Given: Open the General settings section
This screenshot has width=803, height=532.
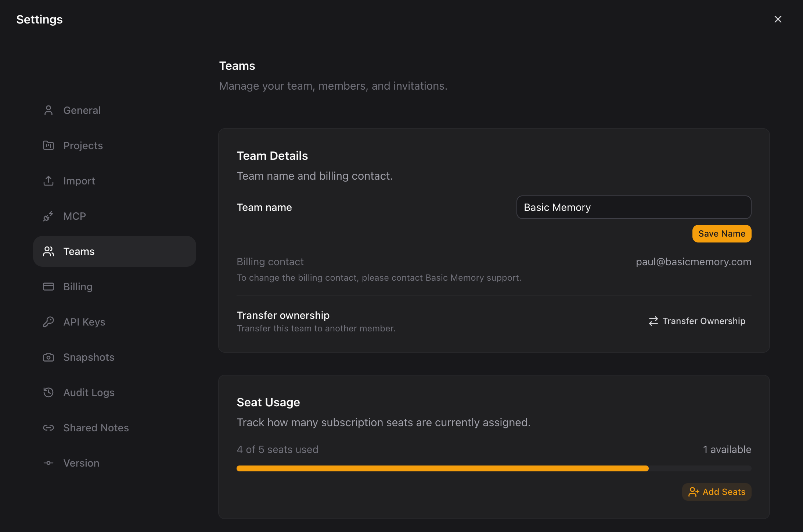Looking at the screenshot, I should pos(115,110).
